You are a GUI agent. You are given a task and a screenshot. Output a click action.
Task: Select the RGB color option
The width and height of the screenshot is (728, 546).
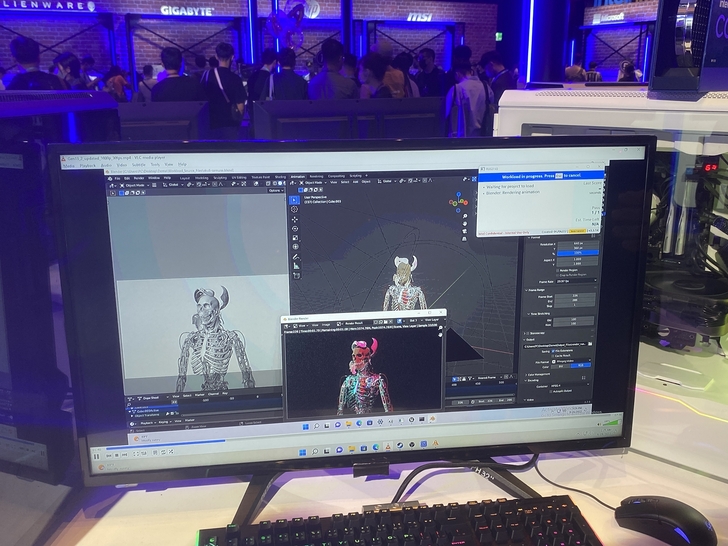click(x=580, y=365)
